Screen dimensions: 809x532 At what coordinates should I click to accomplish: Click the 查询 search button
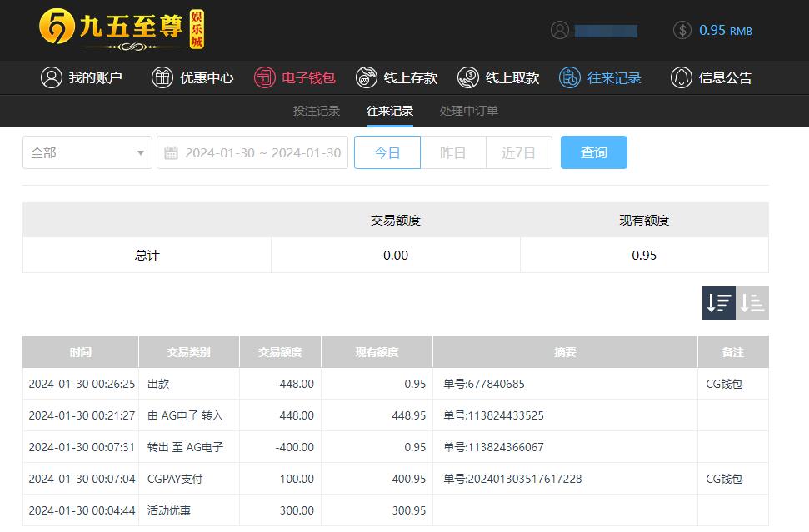point(594,152)
